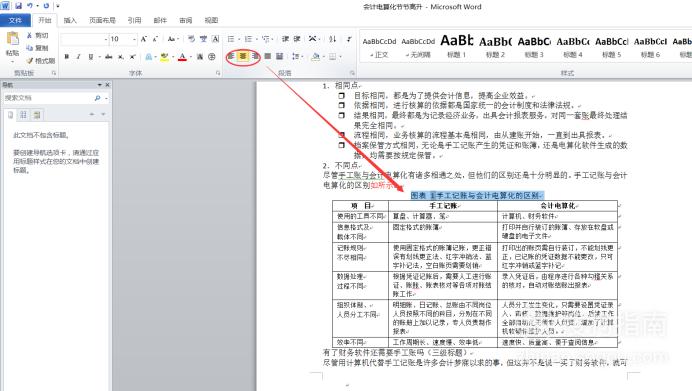The height and width of the screenshot is (391, 692).
Task: Apply 标题 1 heading style
Action: click(457, 47)
